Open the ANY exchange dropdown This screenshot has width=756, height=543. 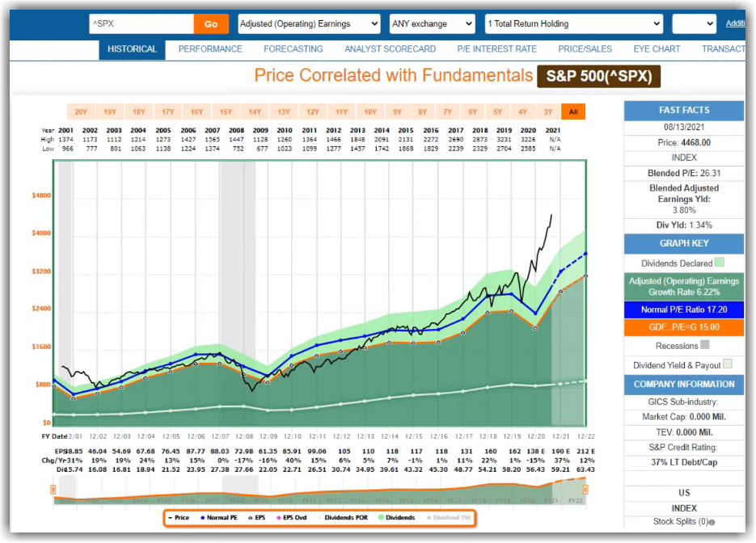click(432, 23)
